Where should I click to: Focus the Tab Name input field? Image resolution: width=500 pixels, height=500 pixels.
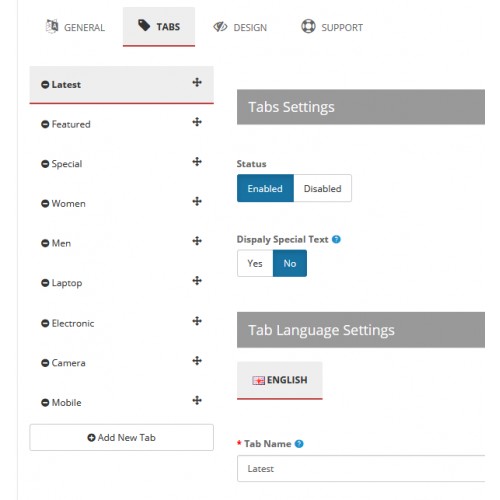(361, 469)
